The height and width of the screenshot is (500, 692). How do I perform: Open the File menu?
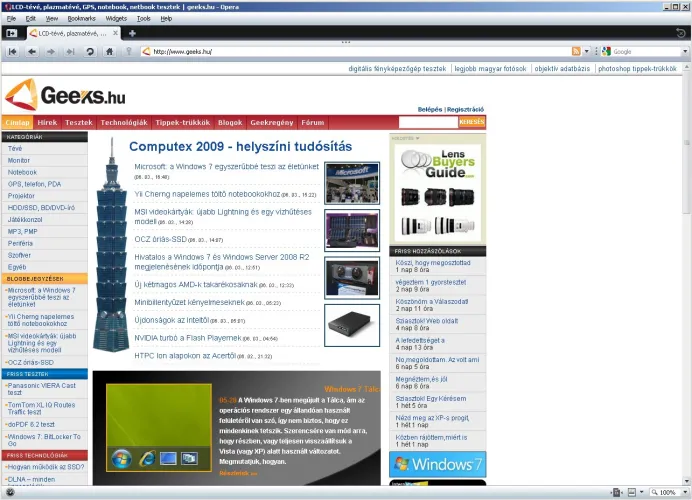11,19
